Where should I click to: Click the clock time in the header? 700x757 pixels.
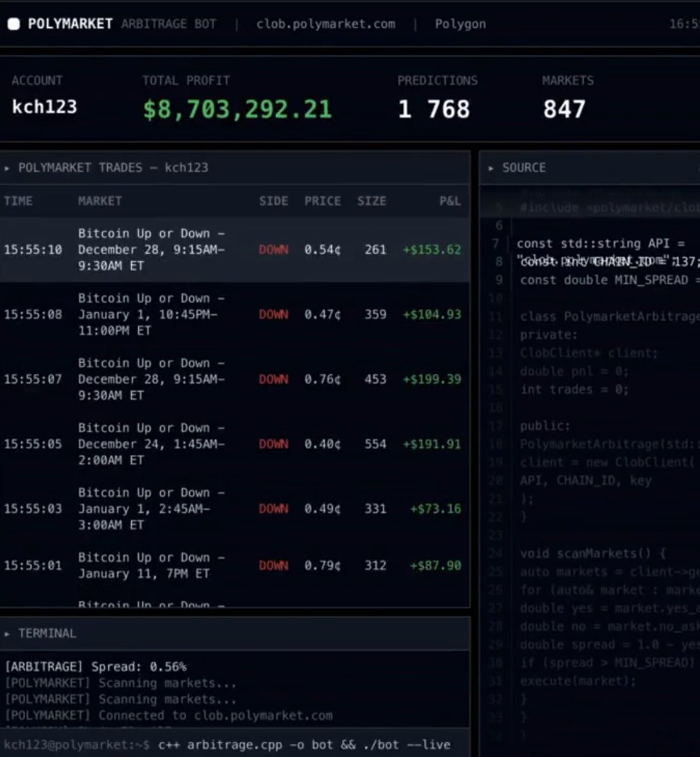click(685, 24)
